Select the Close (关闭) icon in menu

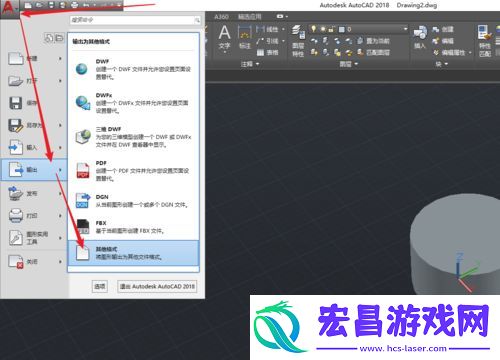[16, 262]
